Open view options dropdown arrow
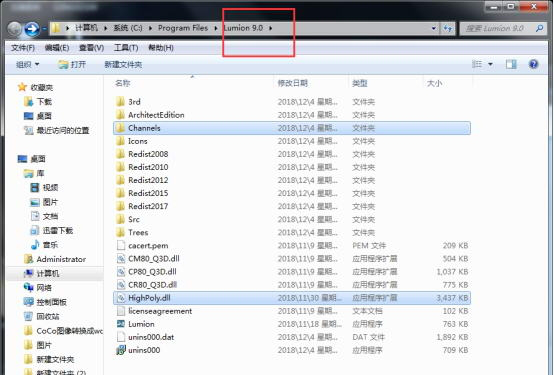Viewport: 554px width, 390px height. click(490, 64)
